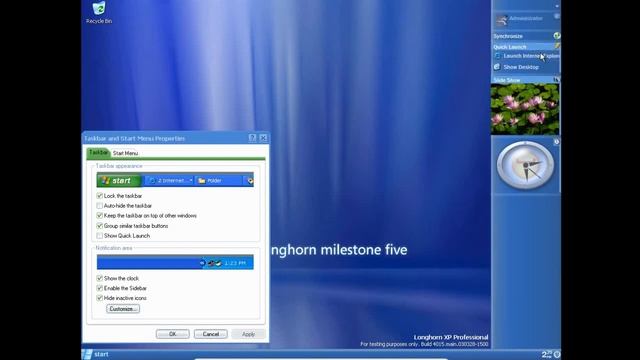Enable Show Quick Launch checkbox
The image size is (640, 360).
point(99,236)
